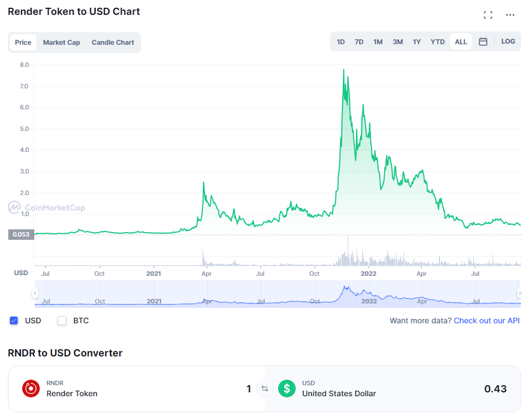The height and width of the screenshot is (420, 529).
Task: Click the 2021 label on main x-axis
Action: (154, 274)
